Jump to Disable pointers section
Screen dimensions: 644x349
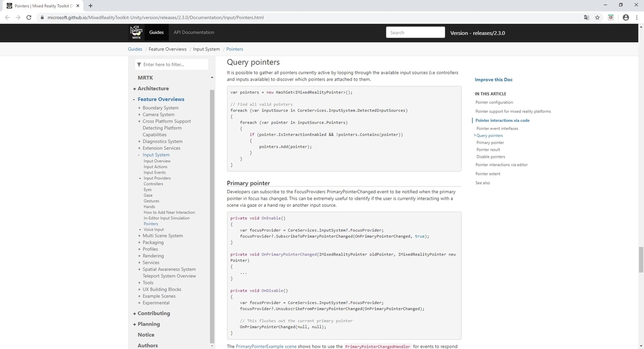point(491,156)
